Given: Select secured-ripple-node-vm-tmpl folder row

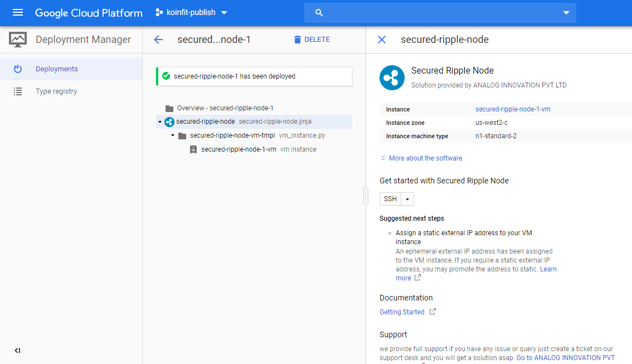Looking at the screenshot, I should 254,135.
